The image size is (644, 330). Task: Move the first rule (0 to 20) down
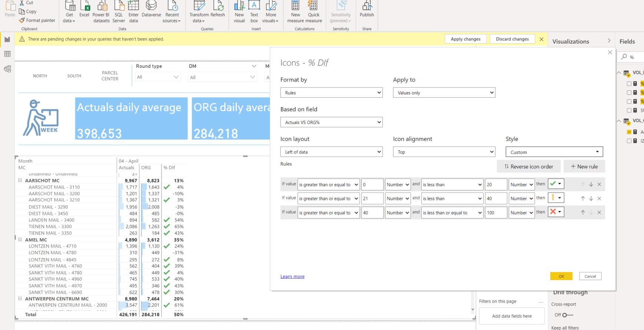(591, 184)
